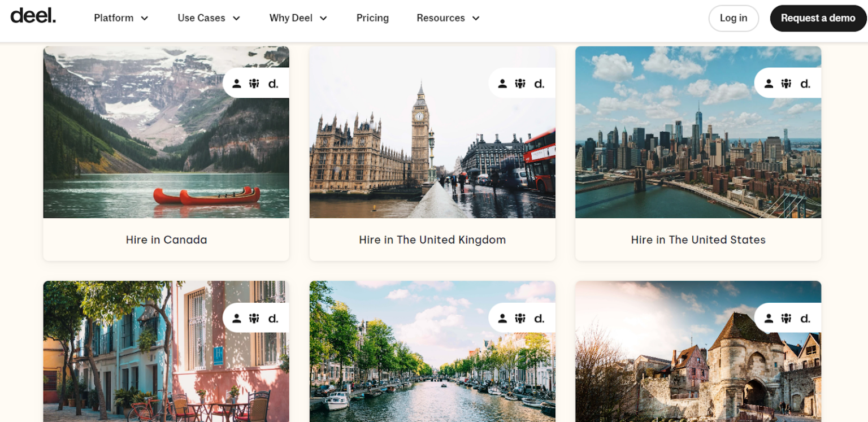Open the Platform dropdown

[x=121, y=18]
